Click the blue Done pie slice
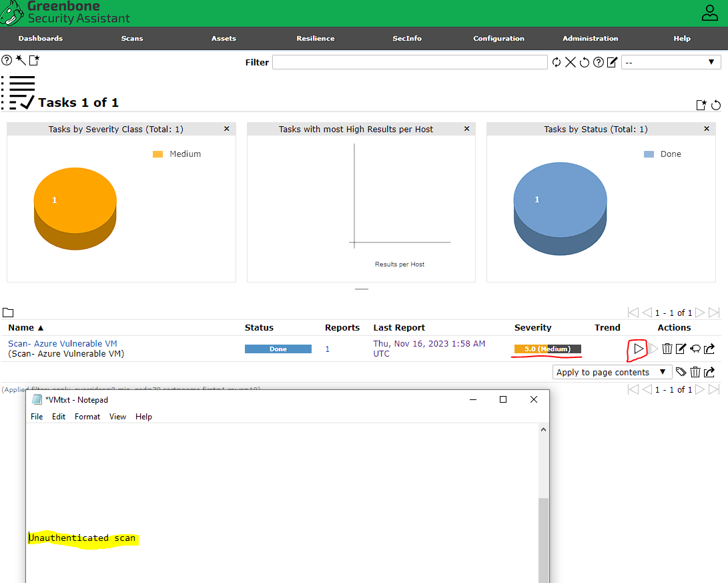728x583 pixels. 560,208
